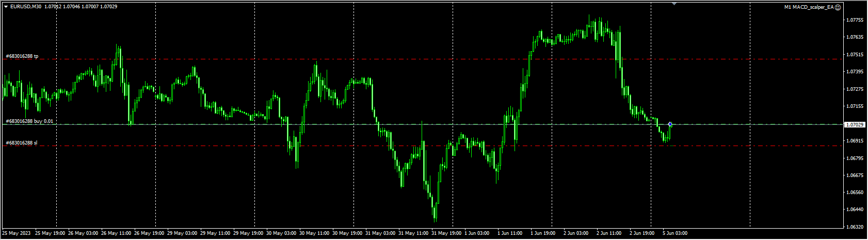Click the 1 Jun 11:00 time label

coord(511,233)
